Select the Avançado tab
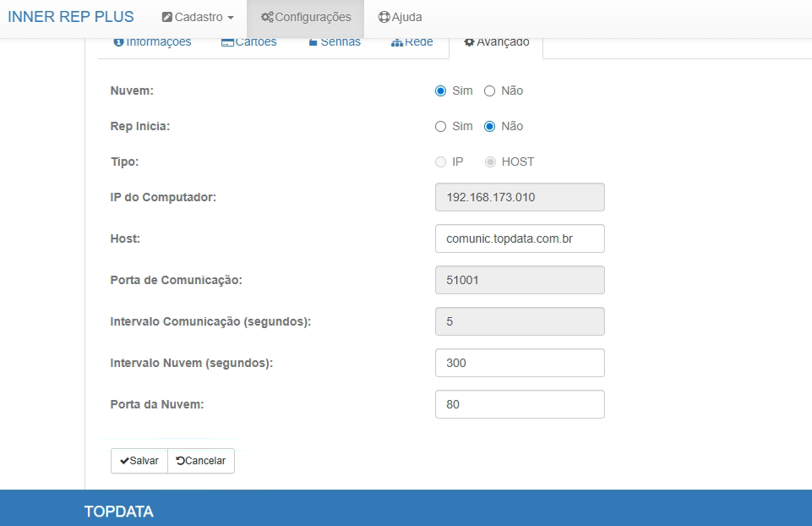Viewport: 812px width, 526px height. point(497,42)
